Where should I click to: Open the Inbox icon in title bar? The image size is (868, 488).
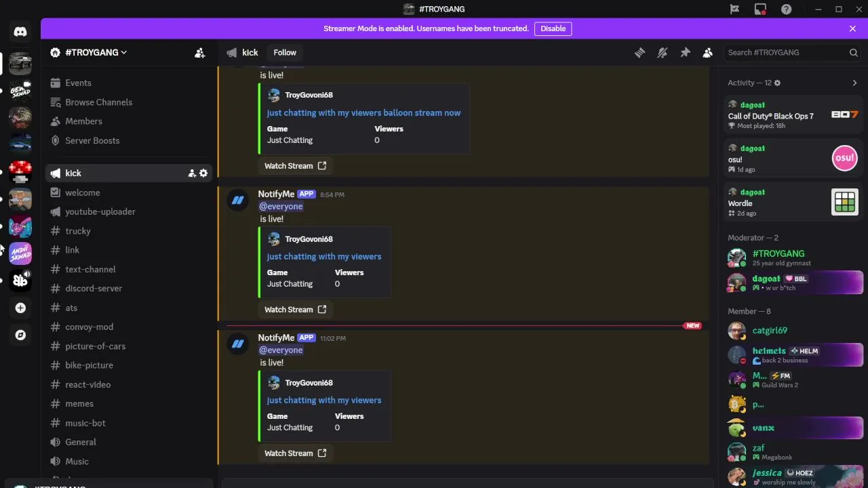coord(760,9)
